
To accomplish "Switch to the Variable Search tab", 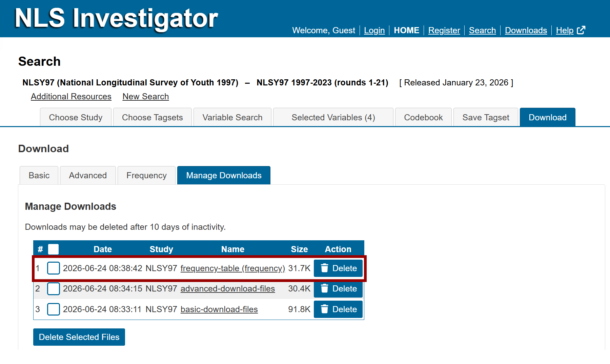I will (x=232, y=117).
